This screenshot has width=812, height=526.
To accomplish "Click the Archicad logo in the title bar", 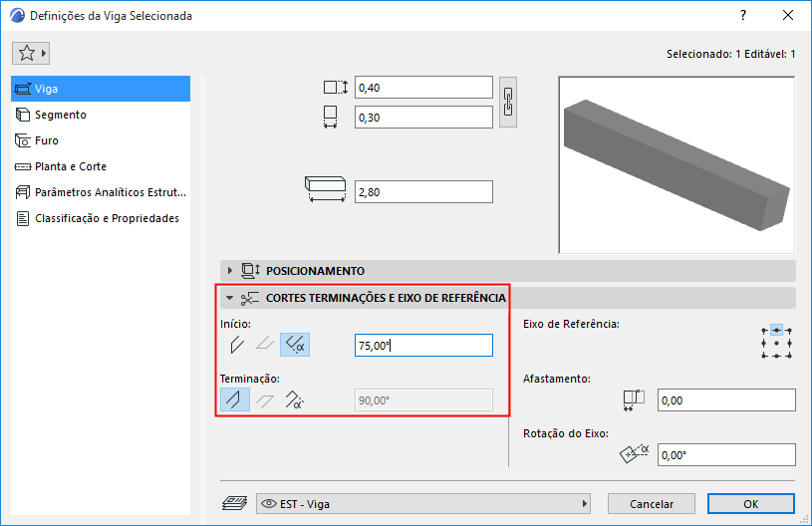I will pyautogui.click(x=17, y=16).
